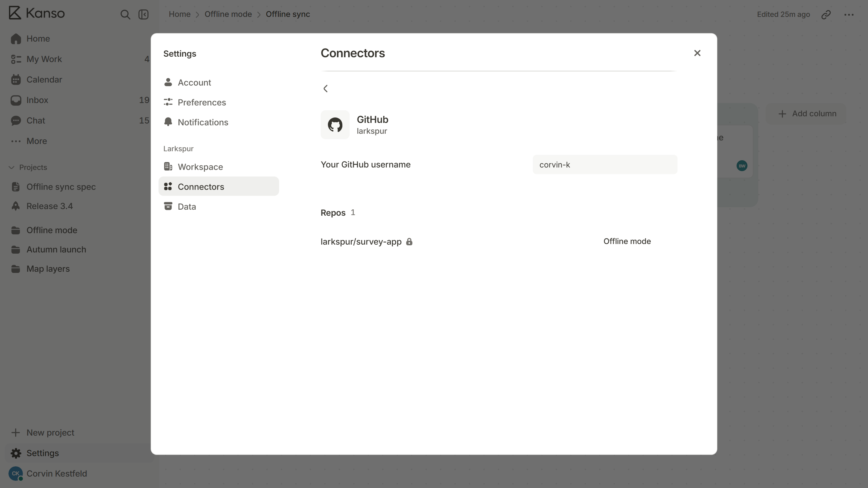Click the GitHub logo icon
This screenshot has height=488, width=868.
[x=335, y=125]
